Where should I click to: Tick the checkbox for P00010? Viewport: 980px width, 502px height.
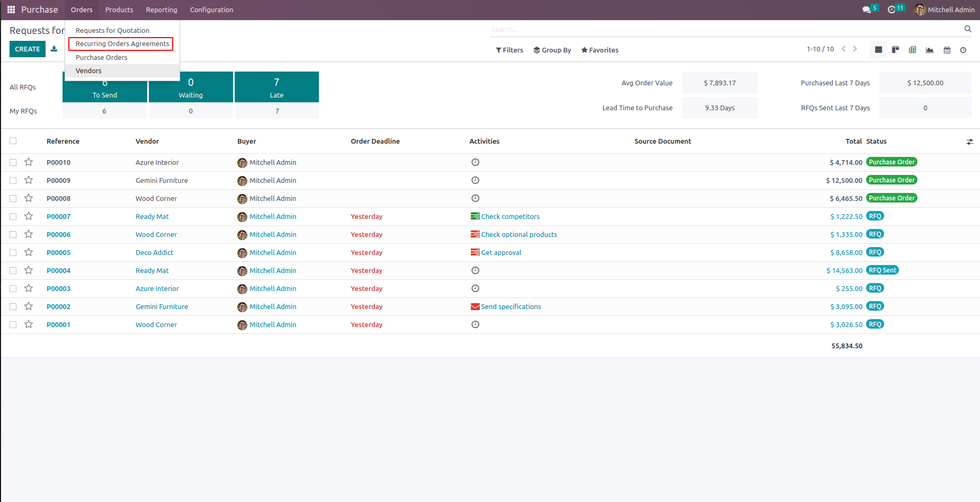coord(13,162)
